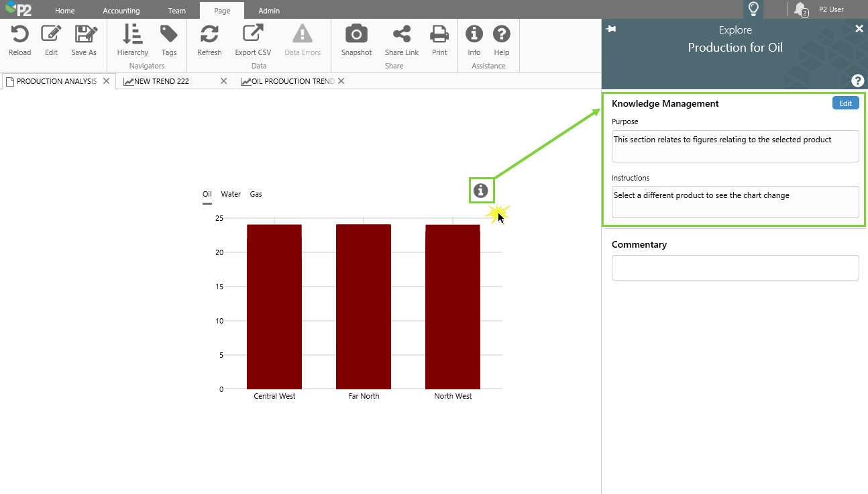
Task: Open the Hierarchy navigator
Action: pos(132,35)
